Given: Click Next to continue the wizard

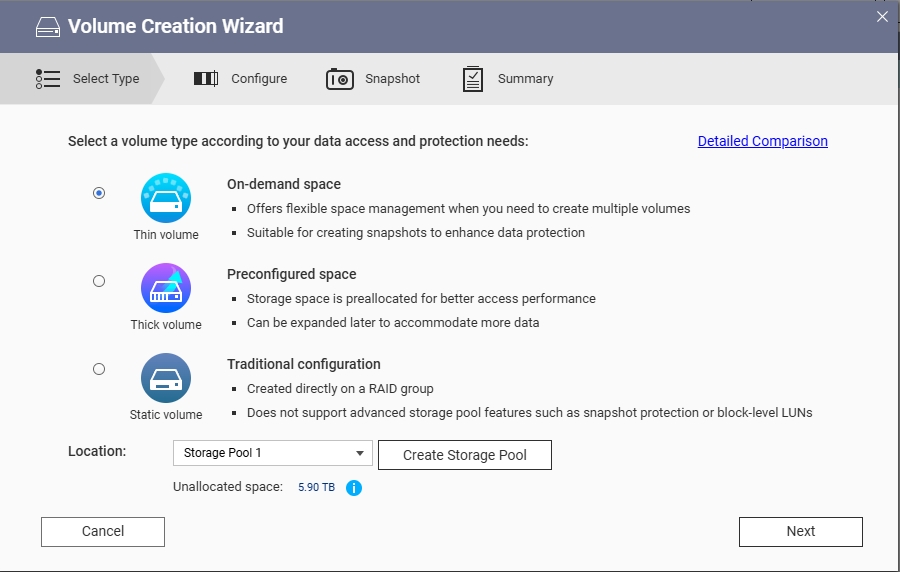Looking at the screenshot, I should [801, 532].
